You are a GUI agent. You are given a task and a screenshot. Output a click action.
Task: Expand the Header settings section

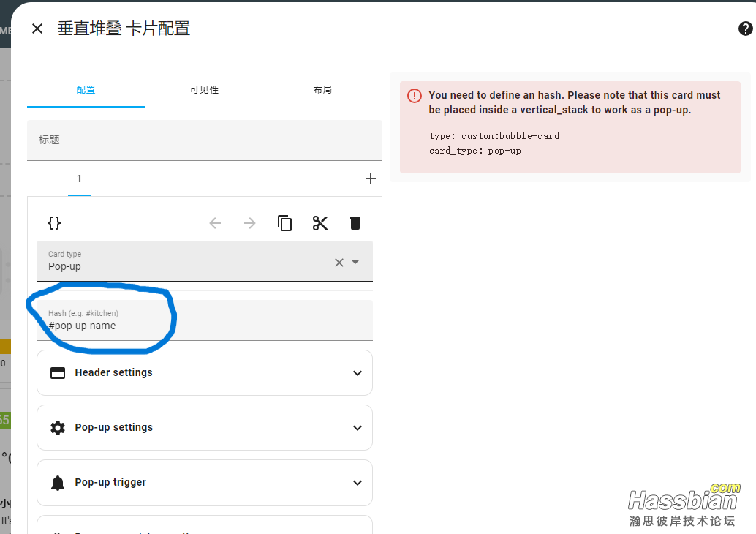(205, 372)
